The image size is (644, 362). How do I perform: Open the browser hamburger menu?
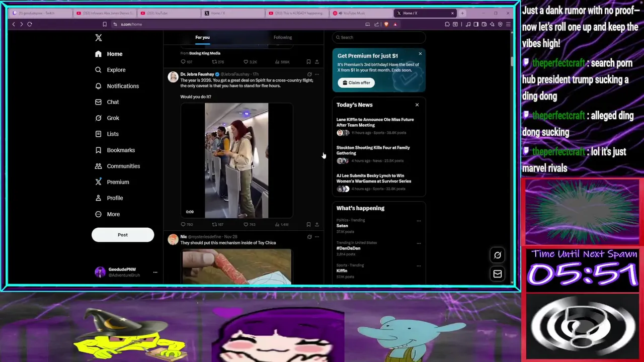[x=508, y=24]
